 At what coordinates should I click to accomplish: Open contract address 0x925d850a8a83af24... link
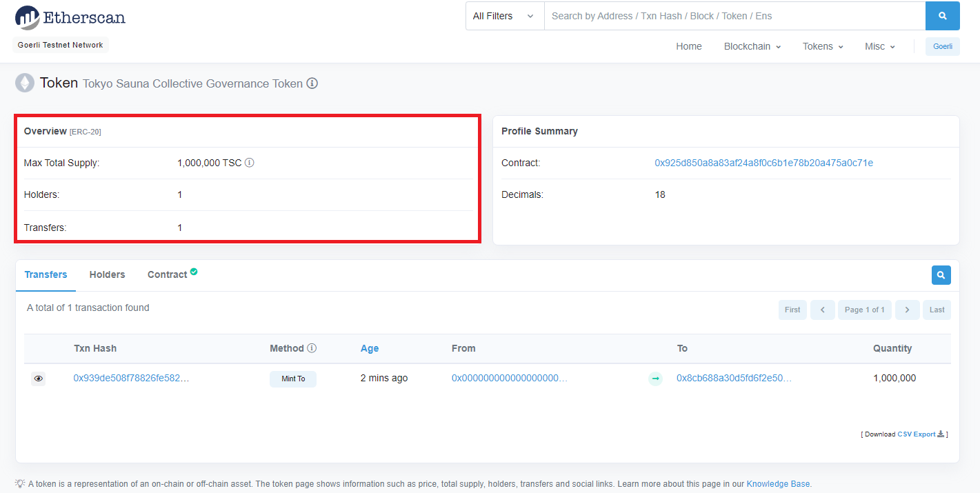point(764,163)
